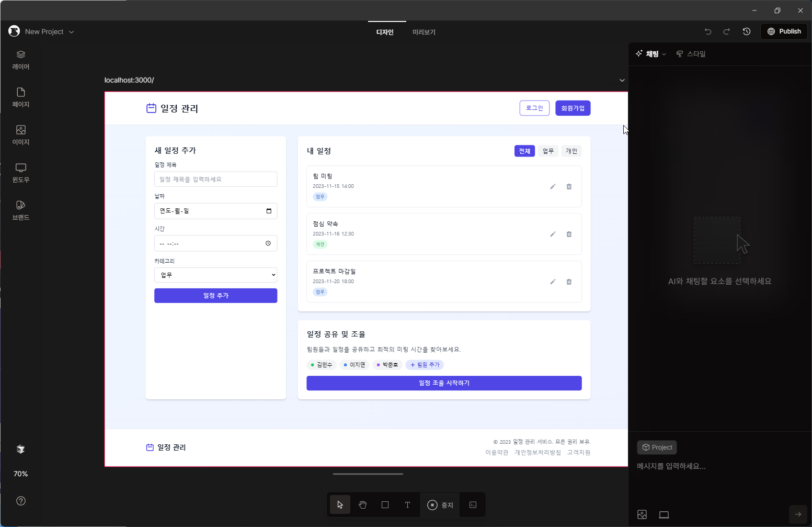This screenshot has width=812, height=527.
Task: Delete the 프로젝트 마감일 schedule item
Action: [x=569, y=282]
